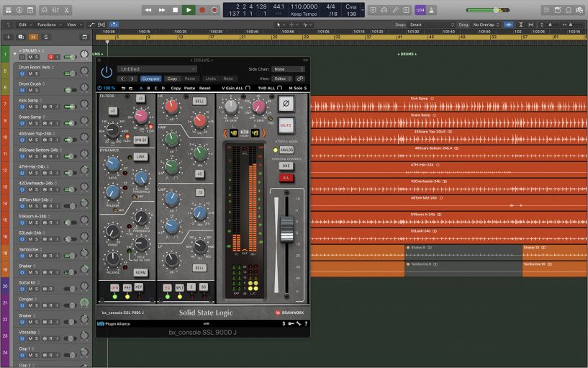Click the plugin question mark help icon

pyautogui.click(x=306, y=323)
